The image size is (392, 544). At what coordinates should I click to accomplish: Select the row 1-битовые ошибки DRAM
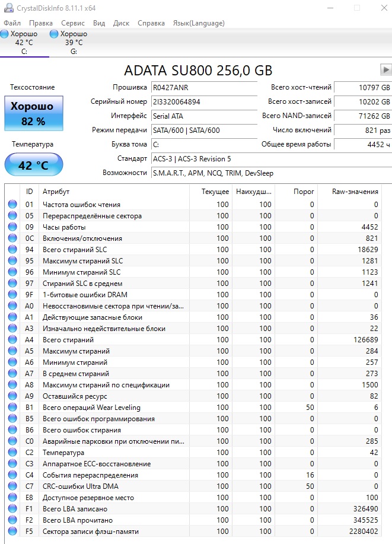193,295
